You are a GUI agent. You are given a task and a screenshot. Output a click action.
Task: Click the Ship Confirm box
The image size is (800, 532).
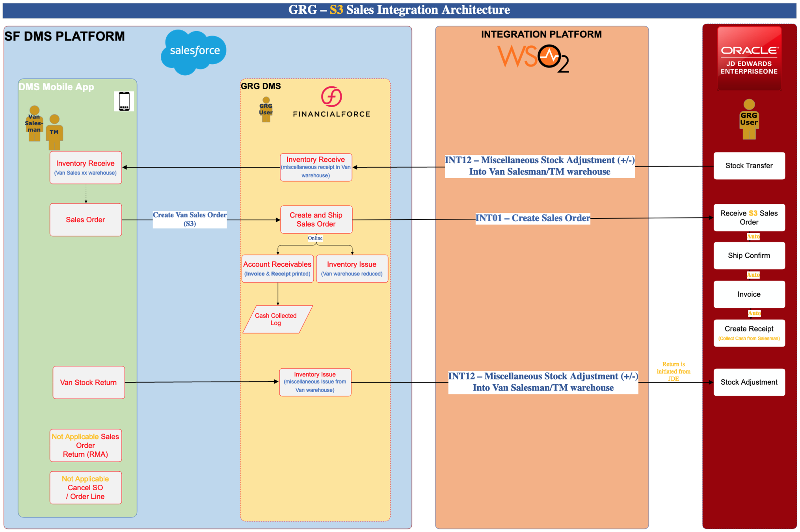click(x=749, y=255)
